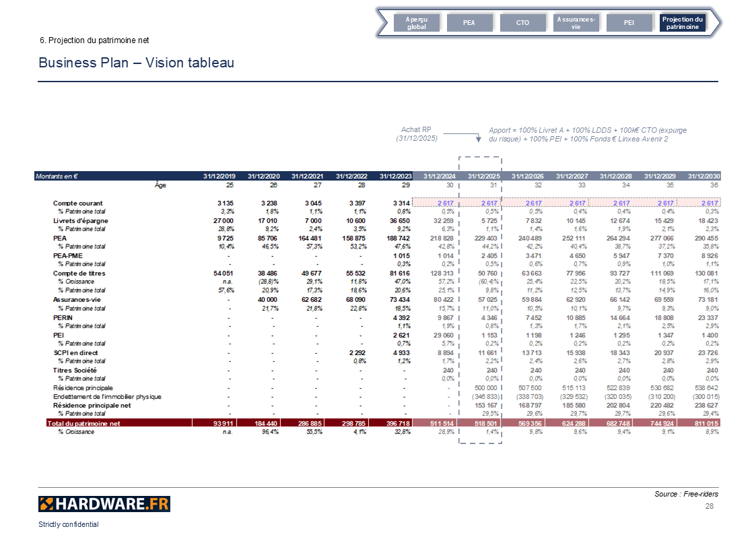The width and height of the screenshot is (756, 535).
Task: Select the 'Montants en €' header cell
Action: (57, 176)
